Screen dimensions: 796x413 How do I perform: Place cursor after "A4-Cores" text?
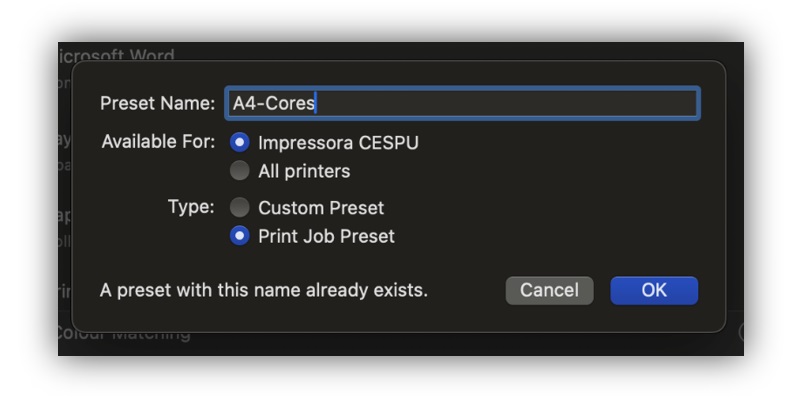pos(316,104)
